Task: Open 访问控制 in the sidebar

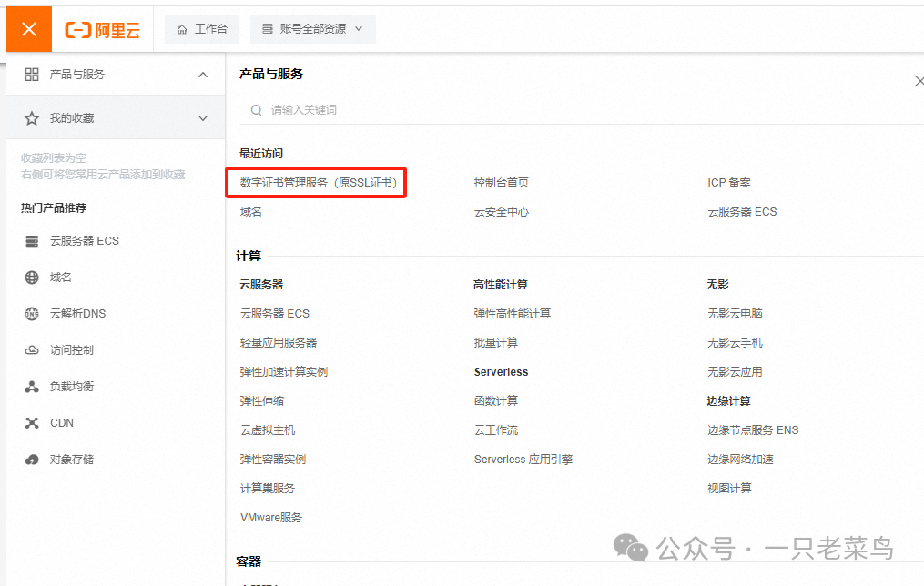Action: click(x=72, y=350)
